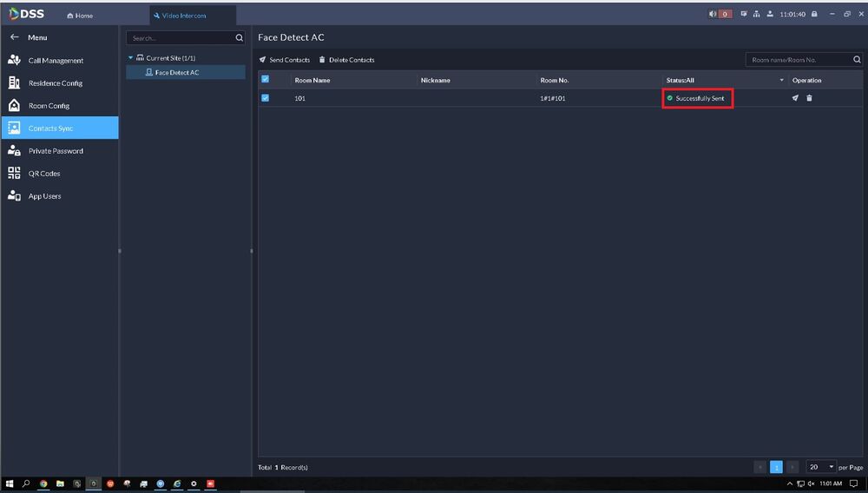Image resolution: width=868 pixels, height=493 pixels.
Task: Open the 20 per page dropdown
Action: point(821,467)
